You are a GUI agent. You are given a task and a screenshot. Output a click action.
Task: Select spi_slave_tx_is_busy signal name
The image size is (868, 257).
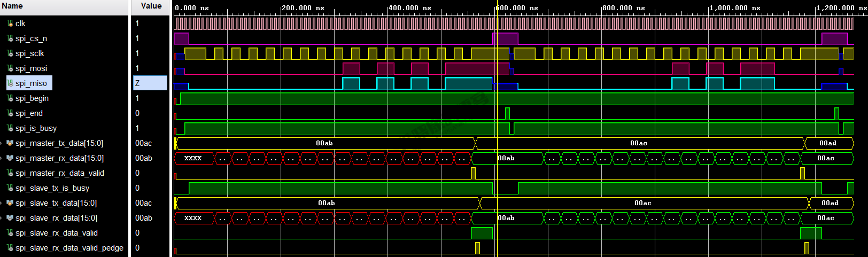52,188
